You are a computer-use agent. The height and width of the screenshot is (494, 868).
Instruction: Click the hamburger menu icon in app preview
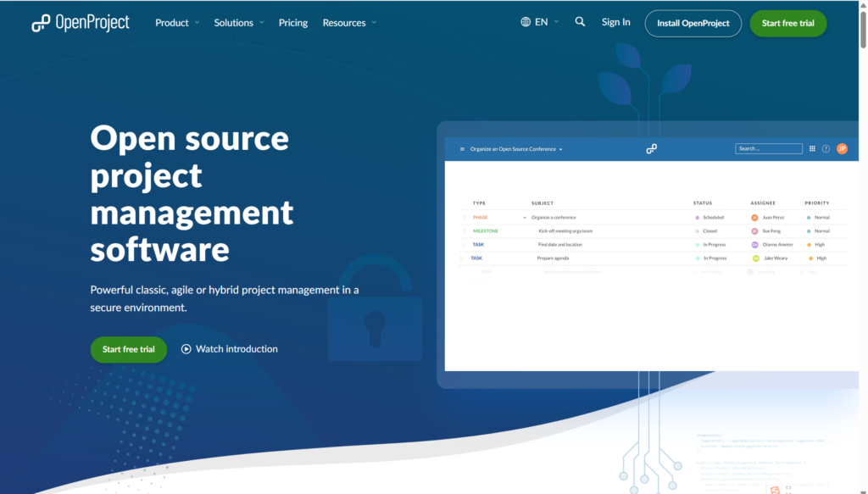[462, 149]
